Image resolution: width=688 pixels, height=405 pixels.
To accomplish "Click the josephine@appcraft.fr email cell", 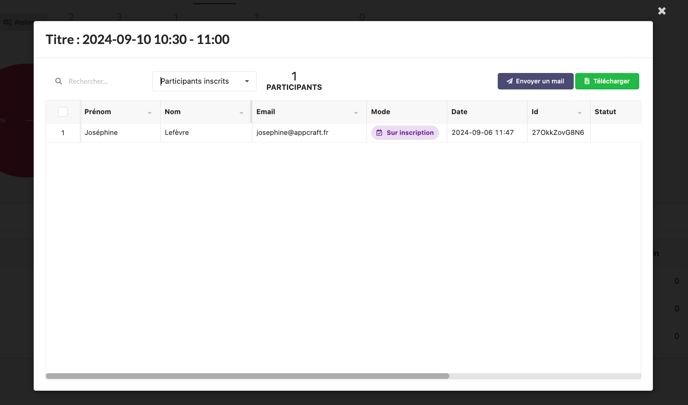I will click(292, 133).
